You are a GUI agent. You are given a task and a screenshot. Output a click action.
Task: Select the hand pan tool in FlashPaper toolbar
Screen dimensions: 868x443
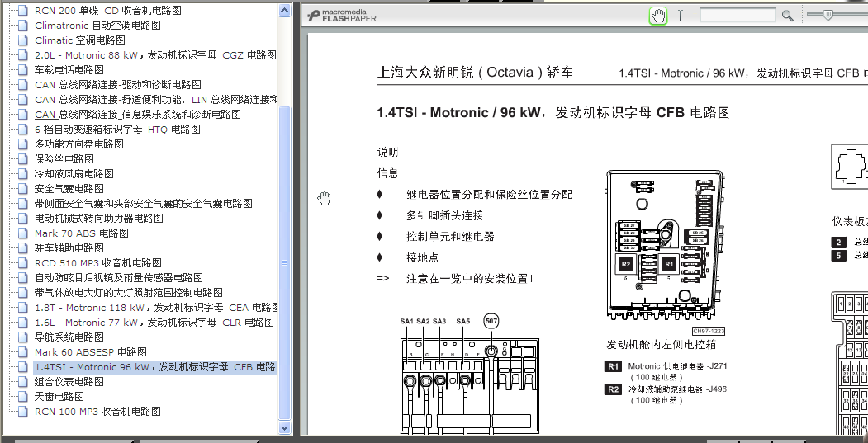pos(657,16)
